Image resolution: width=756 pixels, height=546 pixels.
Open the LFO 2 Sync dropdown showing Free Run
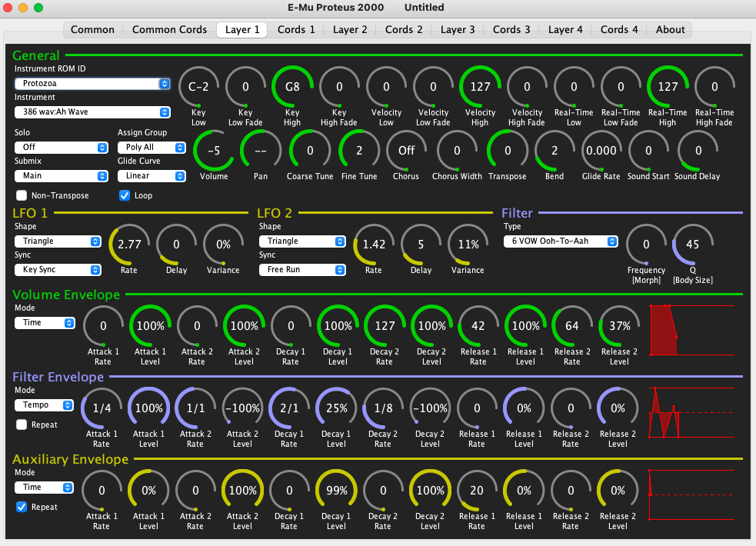[x=302, y=269]
